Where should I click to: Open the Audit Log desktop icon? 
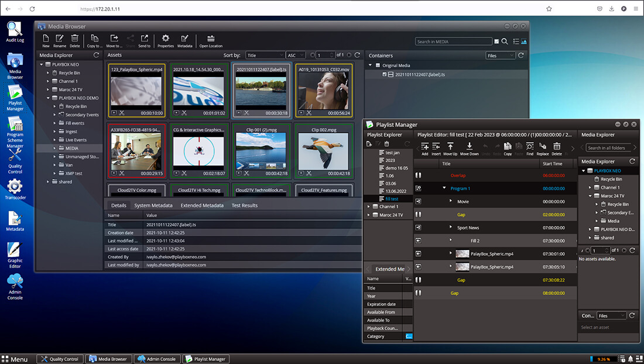click(x=15, y=32)
